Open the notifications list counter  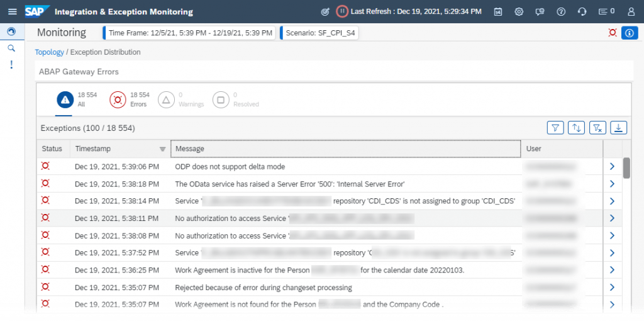click(606, 11)
